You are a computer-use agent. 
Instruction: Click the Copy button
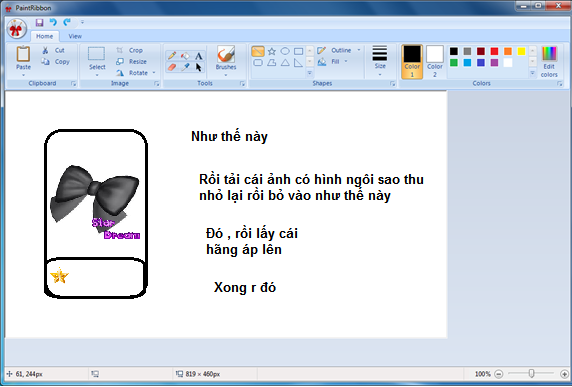click(x=55, y=62)
